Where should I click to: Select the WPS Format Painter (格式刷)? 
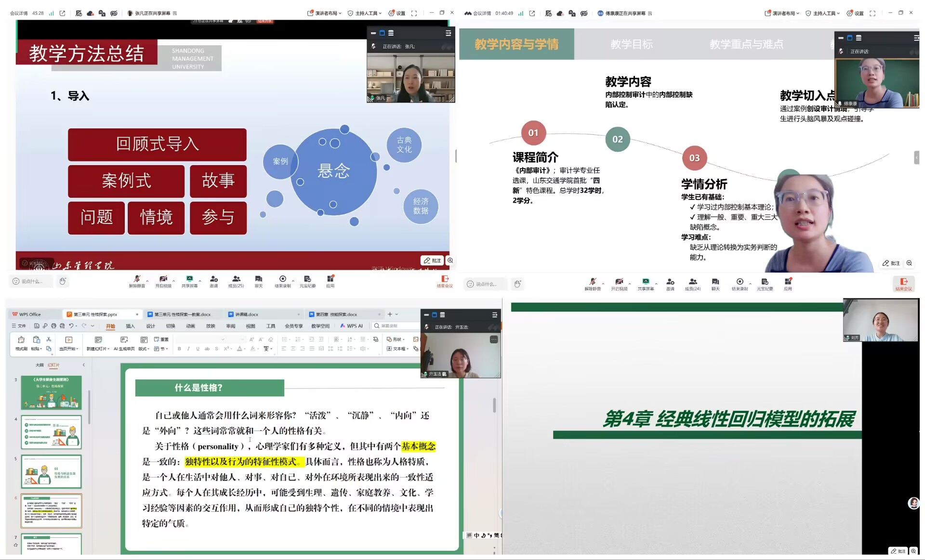click(21, 343)
